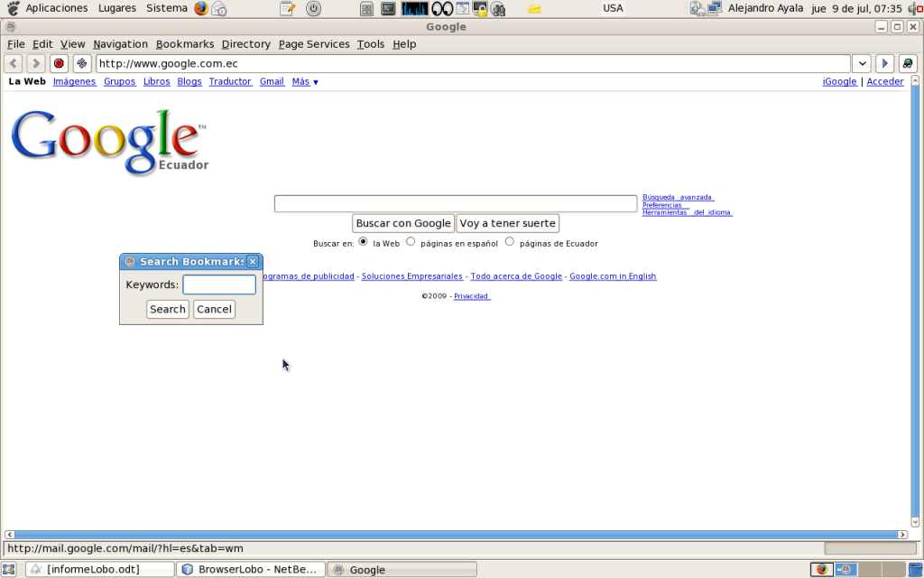The image size is (924, 578).
Task: Open the address bar history dropdown
Action: (x=862, y=63)
